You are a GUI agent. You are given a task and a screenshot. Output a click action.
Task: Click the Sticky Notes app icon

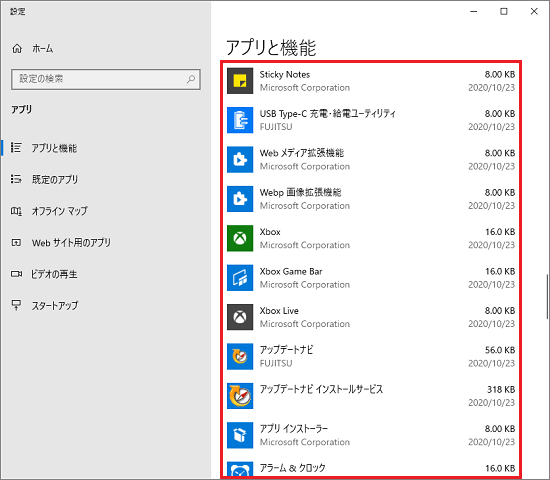[240, 81]
